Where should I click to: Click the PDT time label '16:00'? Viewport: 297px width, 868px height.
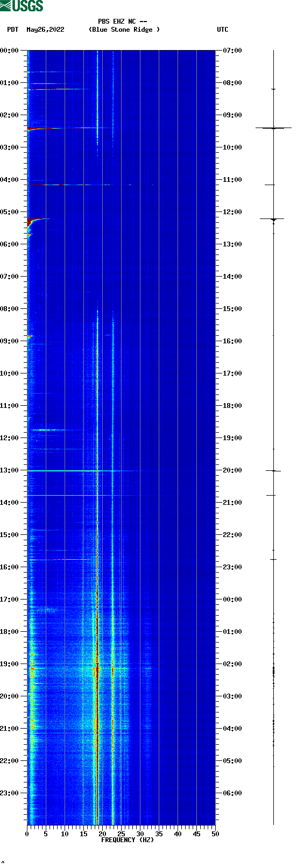pyautogui.click(x=10, y=567)
